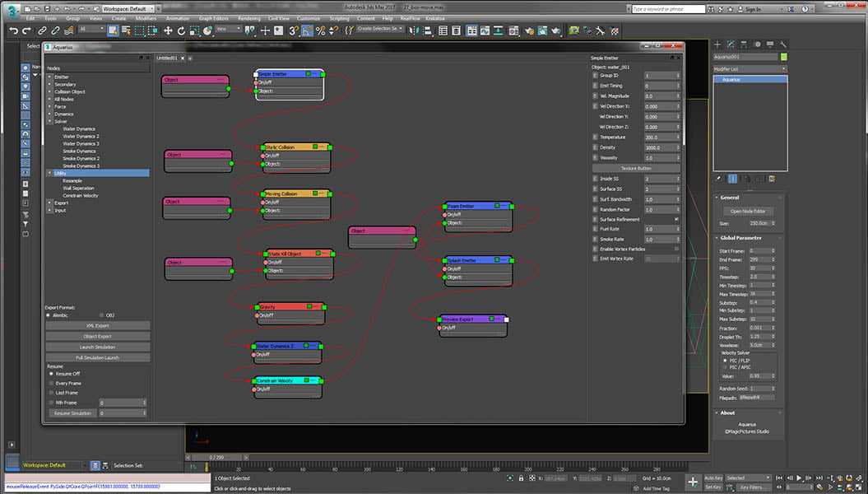Click the Percent Snap toggle icon
This screenshot has width=868, height=494.
[321, 30]
